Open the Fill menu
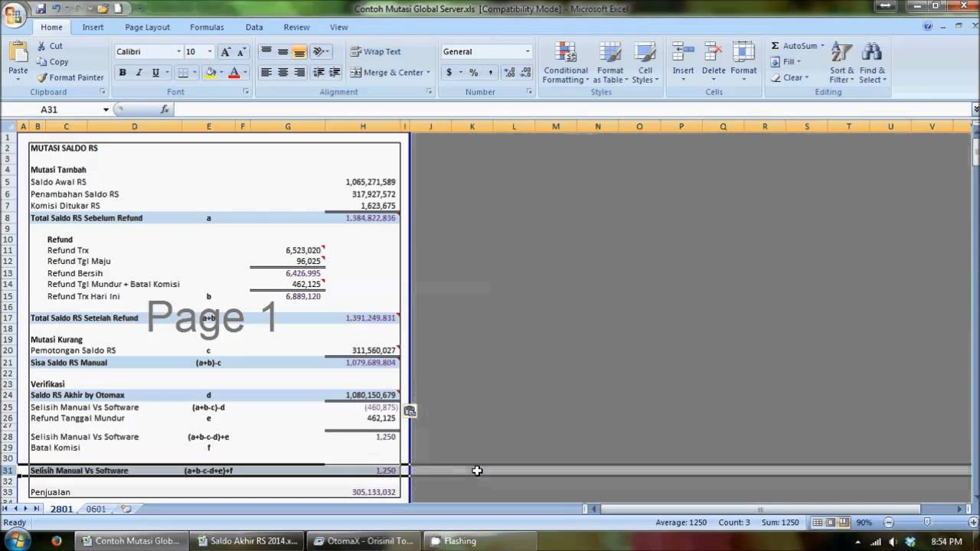The image size is (980, 551). 786,62
